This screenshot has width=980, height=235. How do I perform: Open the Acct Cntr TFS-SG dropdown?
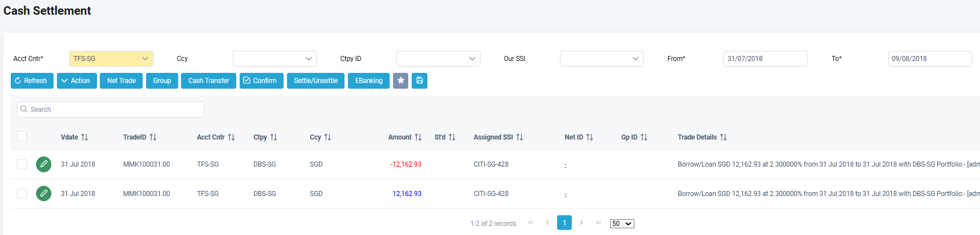point(111,59)
